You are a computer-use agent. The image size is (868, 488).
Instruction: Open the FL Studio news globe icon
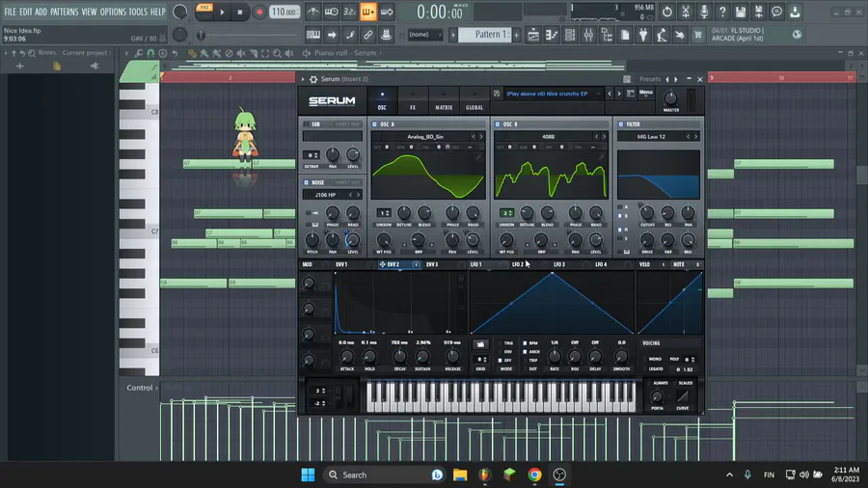(x=797, y=35)
